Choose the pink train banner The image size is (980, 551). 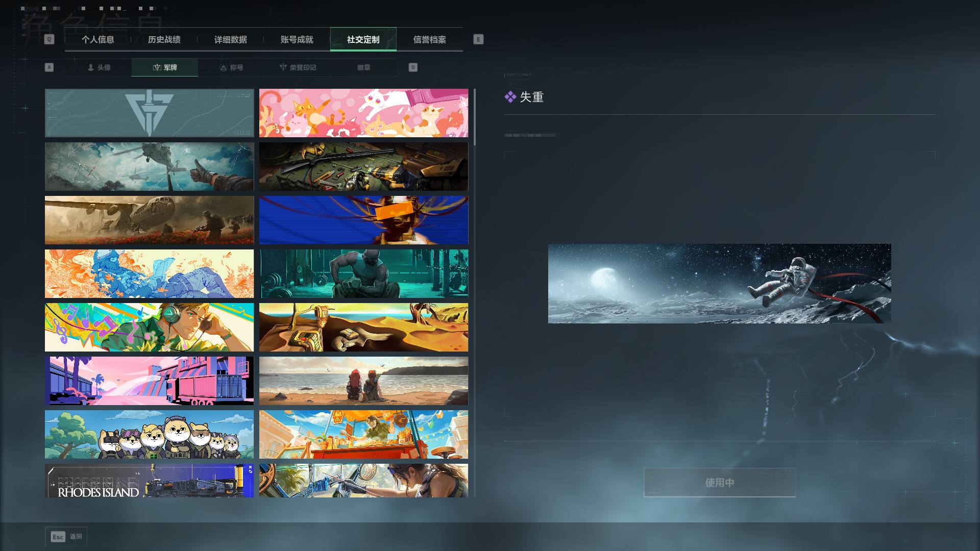click(x=149, y=381)
